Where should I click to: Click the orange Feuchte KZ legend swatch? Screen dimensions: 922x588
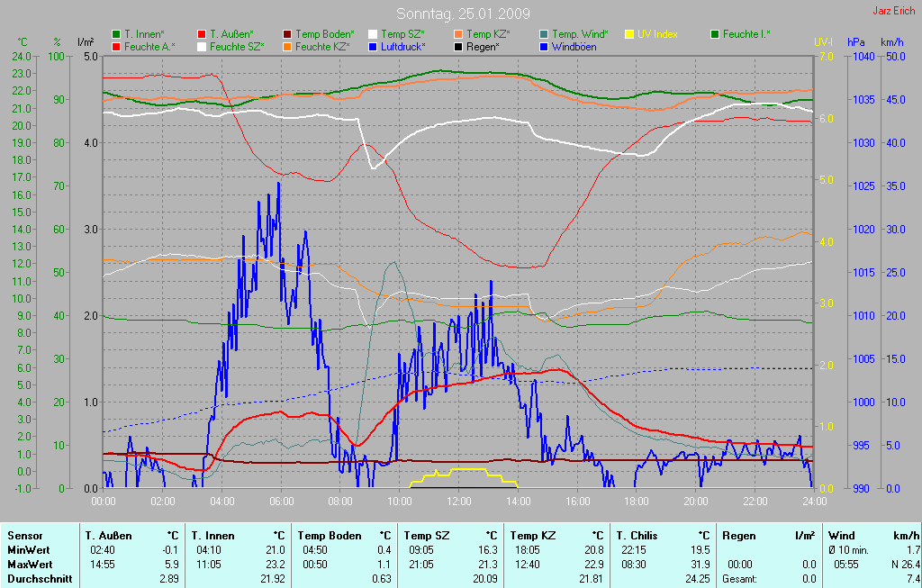pyautogui.click(x=287, y=47)
